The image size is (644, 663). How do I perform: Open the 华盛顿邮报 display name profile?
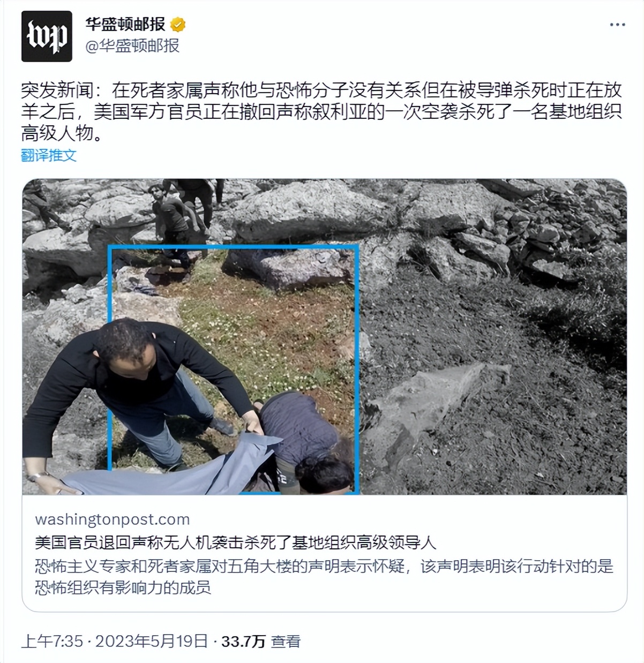[125, 25]
